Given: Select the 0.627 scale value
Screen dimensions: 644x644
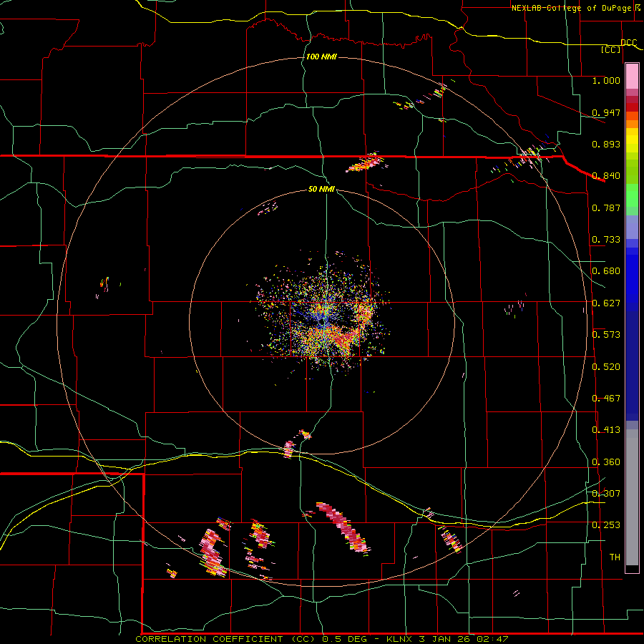Looking at the screenshot, I should [x=606, y=303].
